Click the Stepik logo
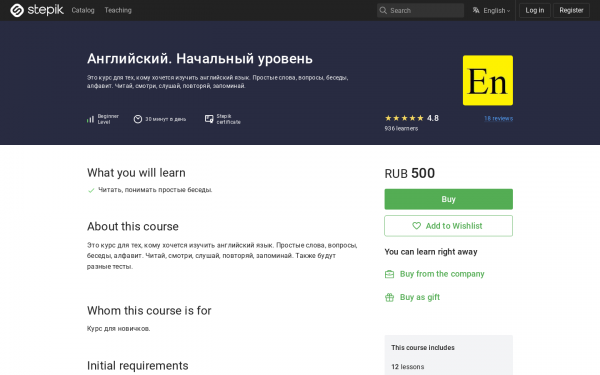Viewport: 600px width, 375px height. (x=37, y=10)
